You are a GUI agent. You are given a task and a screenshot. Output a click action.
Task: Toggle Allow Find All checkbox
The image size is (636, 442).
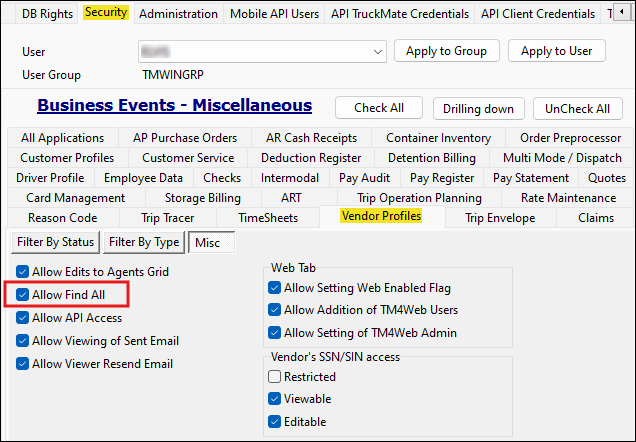(x=23, y=295)
